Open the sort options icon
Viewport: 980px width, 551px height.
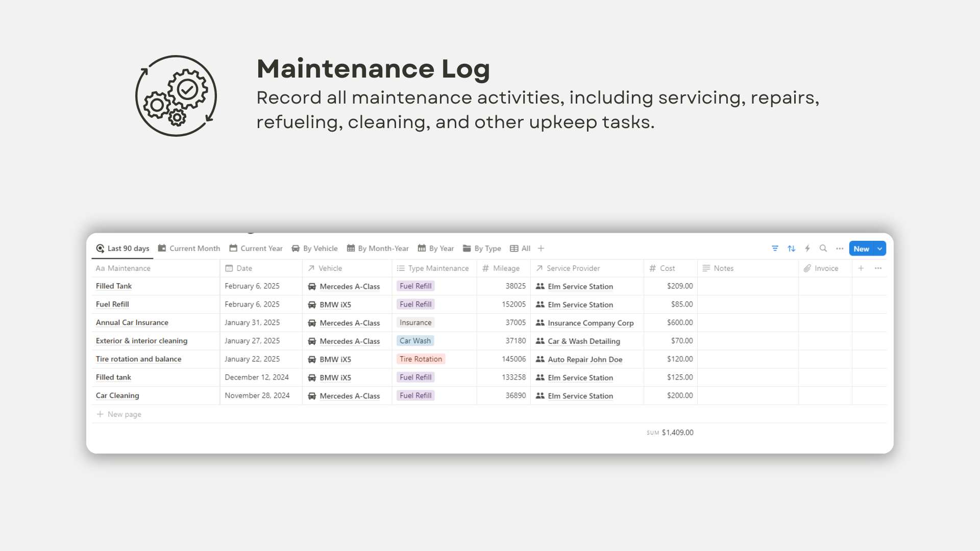tap(791, 248)
